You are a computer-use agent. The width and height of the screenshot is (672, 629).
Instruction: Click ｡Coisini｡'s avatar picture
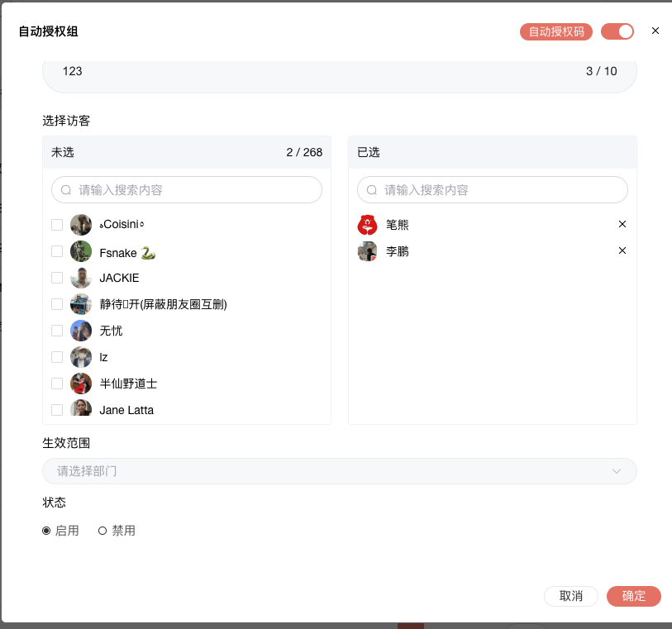click(80, 224)
